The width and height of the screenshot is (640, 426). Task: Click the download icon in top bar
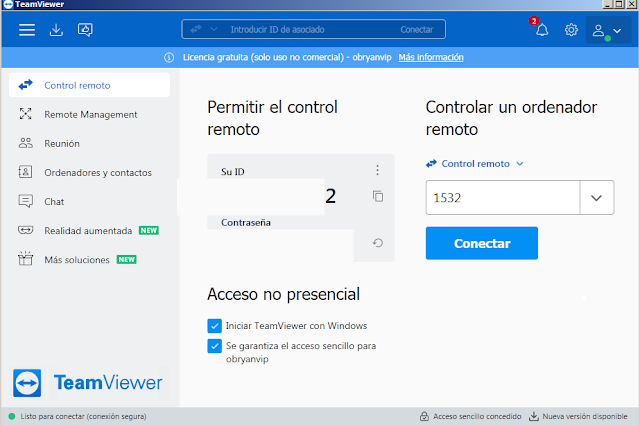tap(56, 30)
